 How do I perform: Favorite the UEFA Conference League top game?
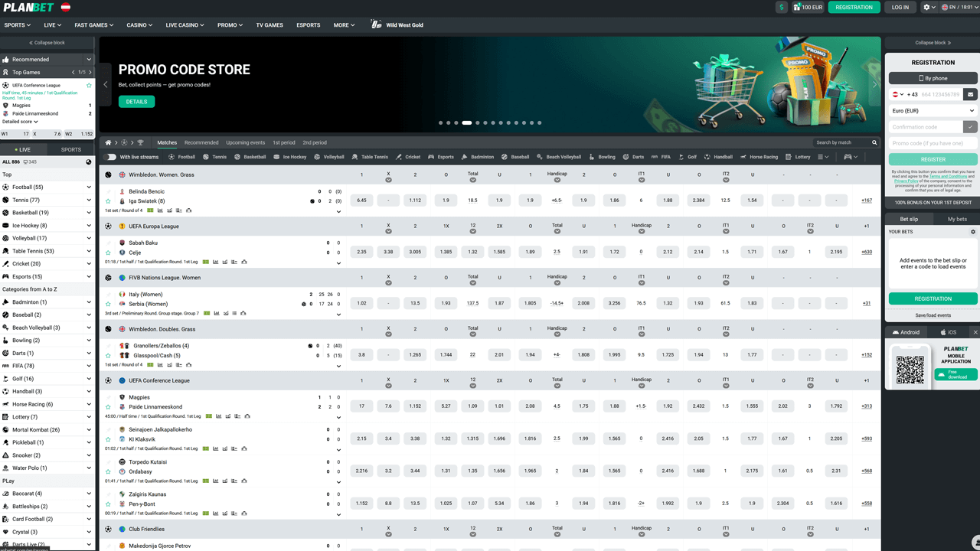(x=89, y=85)
